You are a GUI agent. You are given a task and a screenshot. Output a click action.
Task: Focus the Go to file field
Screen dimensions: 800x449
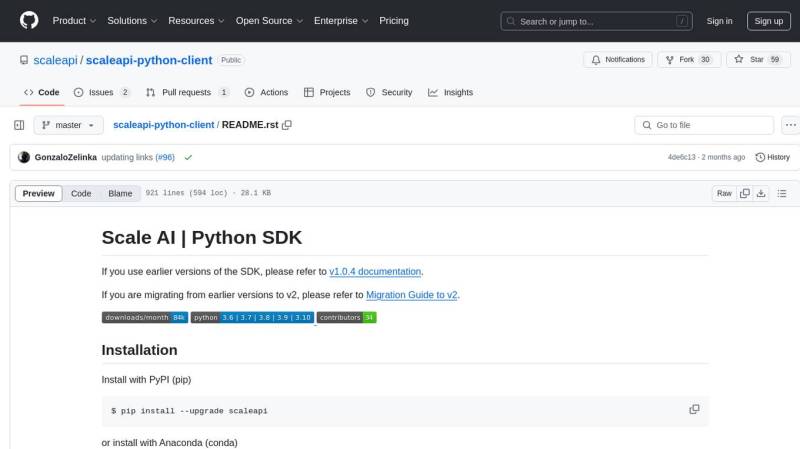tap(704, 125)
